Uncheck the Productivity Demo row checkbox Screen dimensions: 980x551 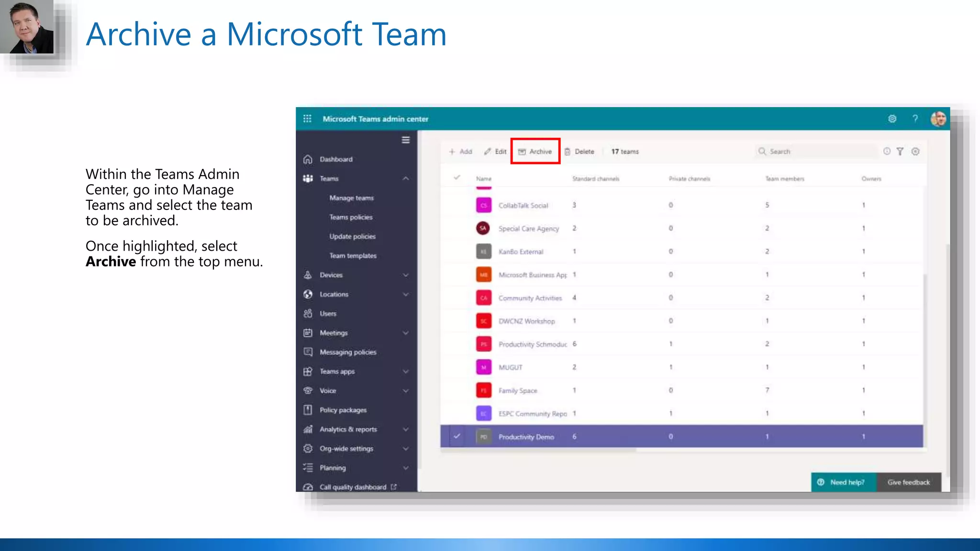457,436
